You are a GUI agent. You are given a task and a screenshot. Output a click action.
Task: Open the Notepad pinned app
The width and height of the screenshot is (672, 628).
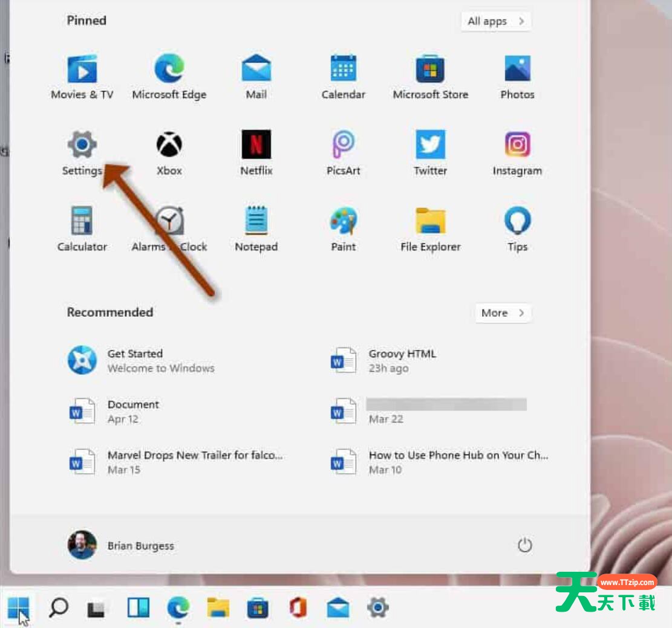[256, 229]
